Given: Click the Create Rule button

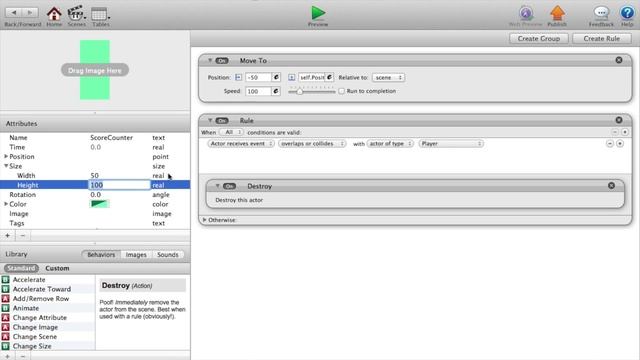Looking at the screenshot, I should tap(602, 38).
